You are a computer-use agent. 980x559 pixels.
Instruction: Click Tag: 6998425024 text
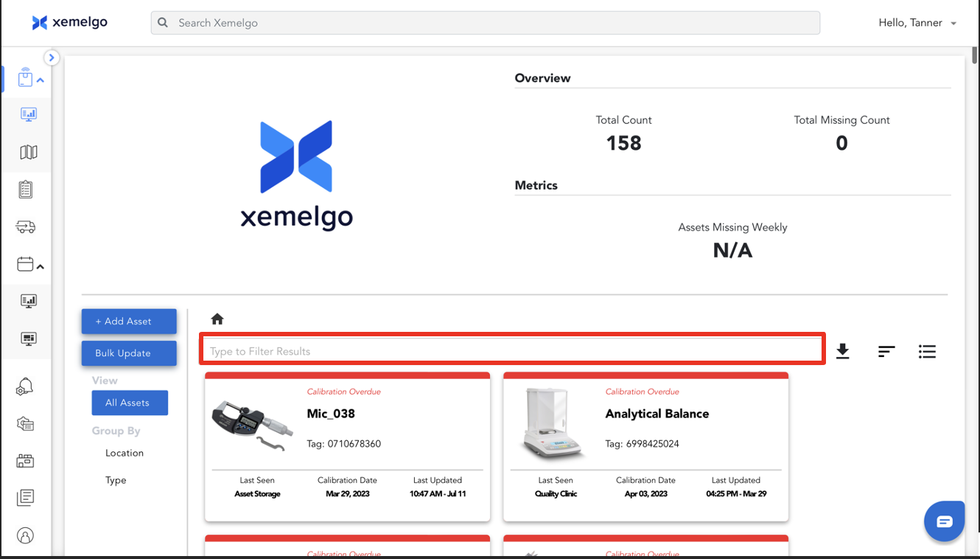(x=642, y=444)
